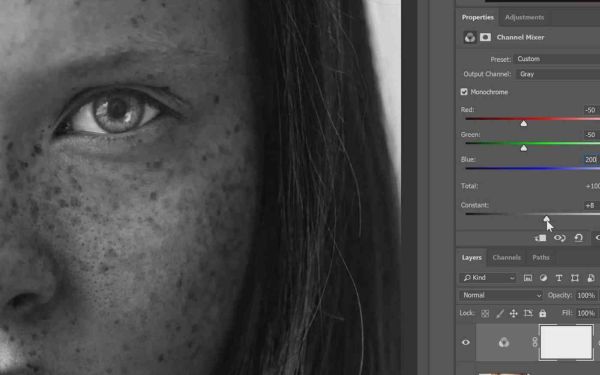Filter layers by pixel layer icon
Screen dimensions: 600x375
pyautogui.click(x=528, y=278)
